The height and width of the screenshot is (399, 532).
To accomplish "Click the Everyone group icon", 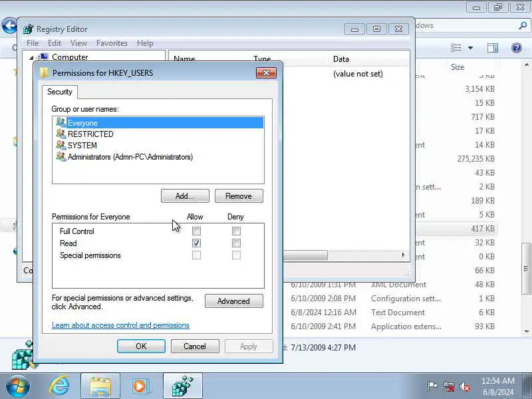I will pyautogui.click(x=61, y=122).
